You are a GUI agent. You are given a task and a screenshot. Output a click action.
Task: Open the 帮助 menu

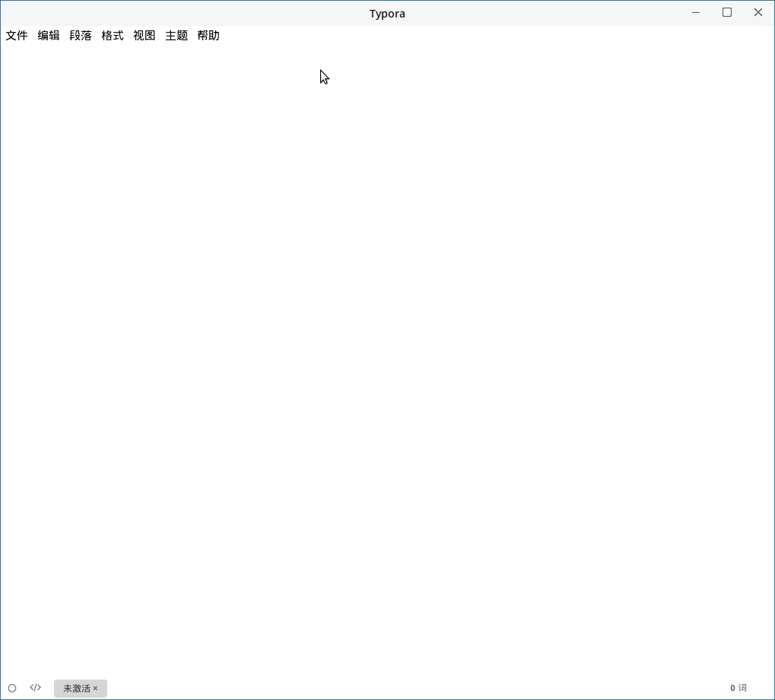tap(208, 36)
